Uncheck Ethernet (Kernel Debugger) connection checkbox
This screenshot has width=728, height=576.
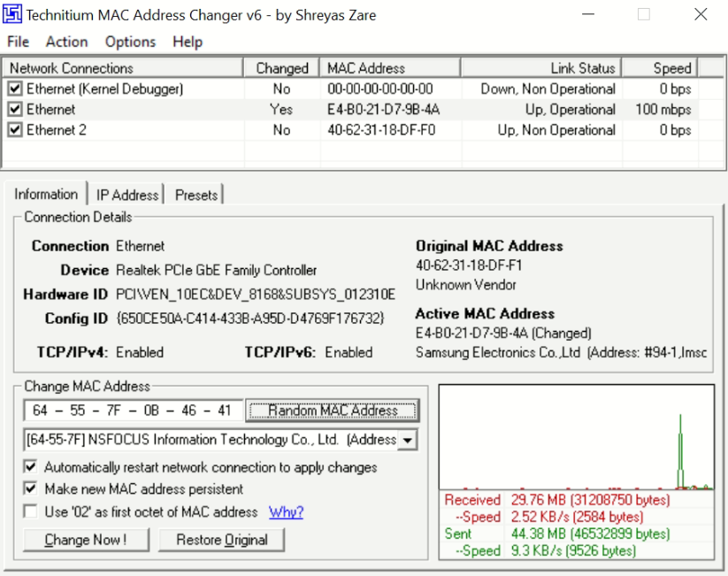click(15, 88)
